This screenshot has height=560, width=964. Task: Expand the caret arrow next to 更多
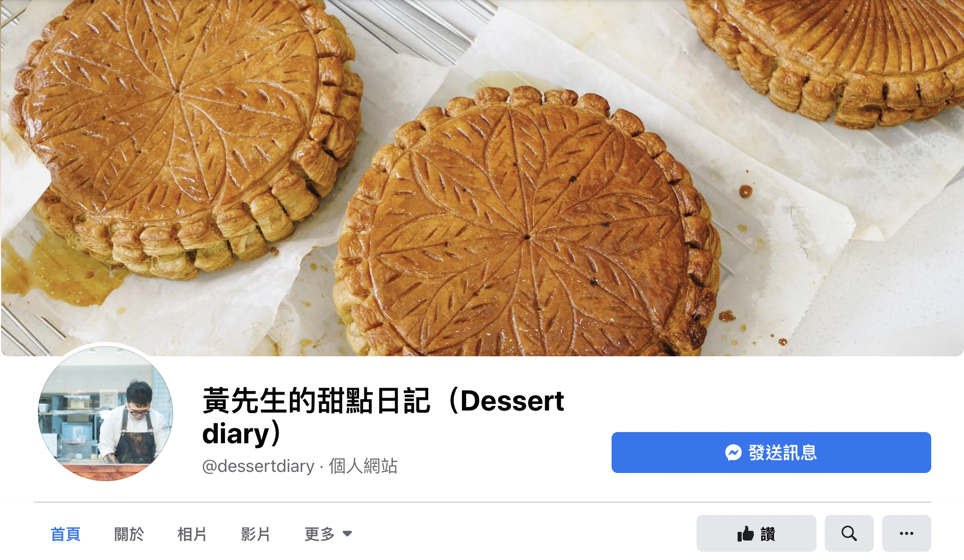click(347, 534)
